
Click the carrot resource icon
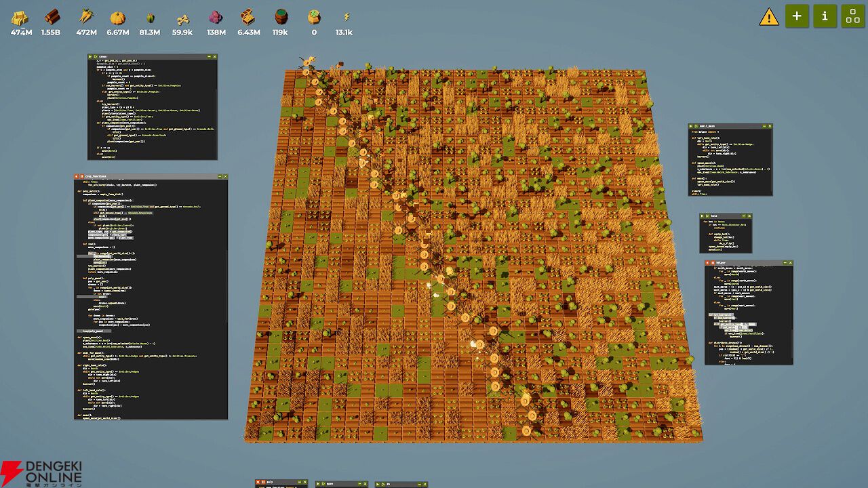[x=86, y=17]
